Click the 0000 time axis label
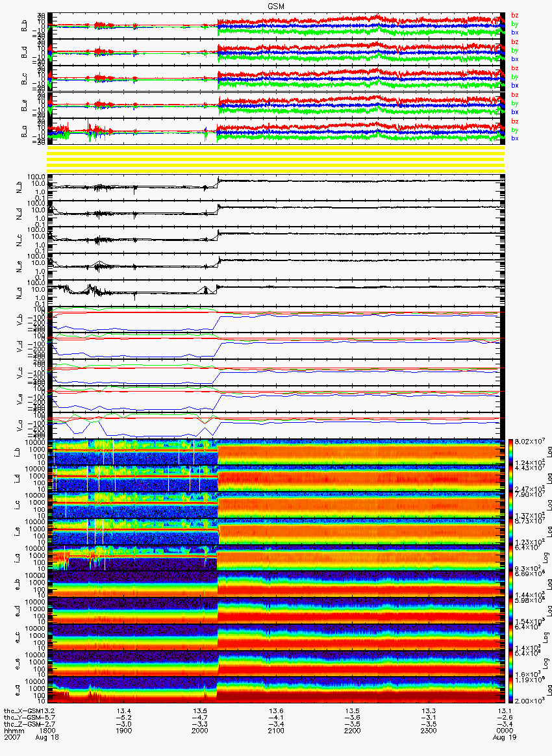This screenshot has width=552, height=756. (x=505, y=731)
